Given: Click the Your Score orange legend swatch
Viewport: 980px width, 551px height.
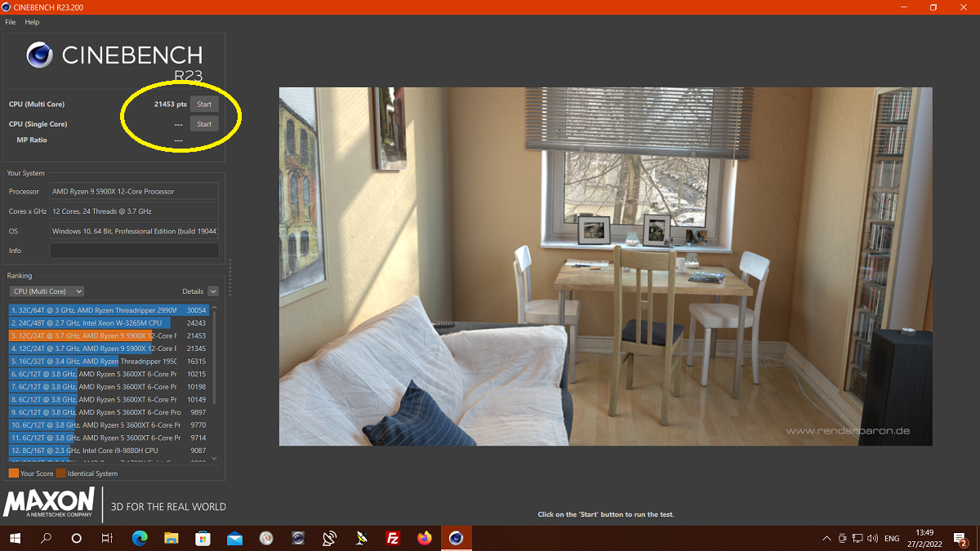Looking at the screenshot, I should tap(14, 473).
